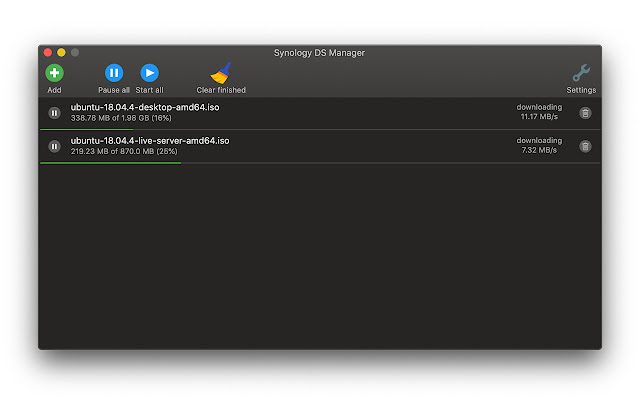Image resolution: width=640 pixels, height=400 pixels.
Task: Start all downloads with the blue play icon
Action: 149,73
